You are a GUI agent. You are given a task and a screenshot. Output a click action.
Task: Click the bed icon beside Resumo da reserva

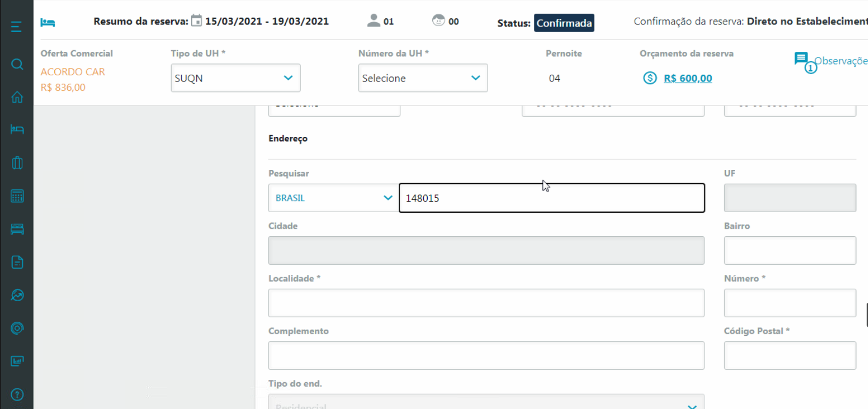pyautogui.click(x=47, y=22)
